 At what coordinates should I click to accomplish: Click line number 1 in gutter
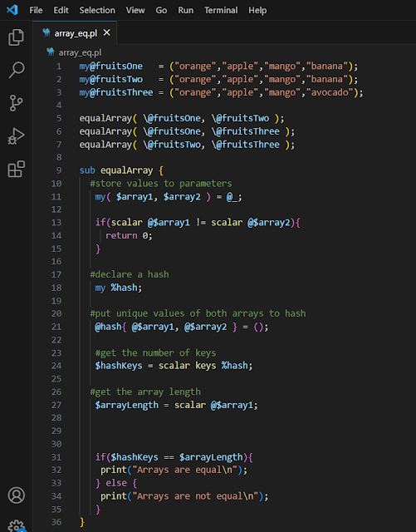point(59,66)
